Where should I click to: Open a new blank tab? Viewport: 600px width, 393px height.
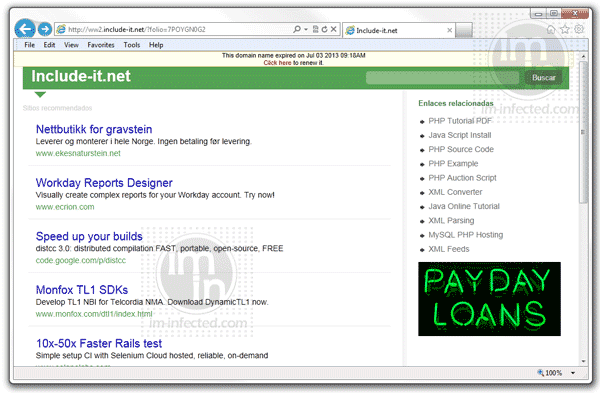point(464,30)
